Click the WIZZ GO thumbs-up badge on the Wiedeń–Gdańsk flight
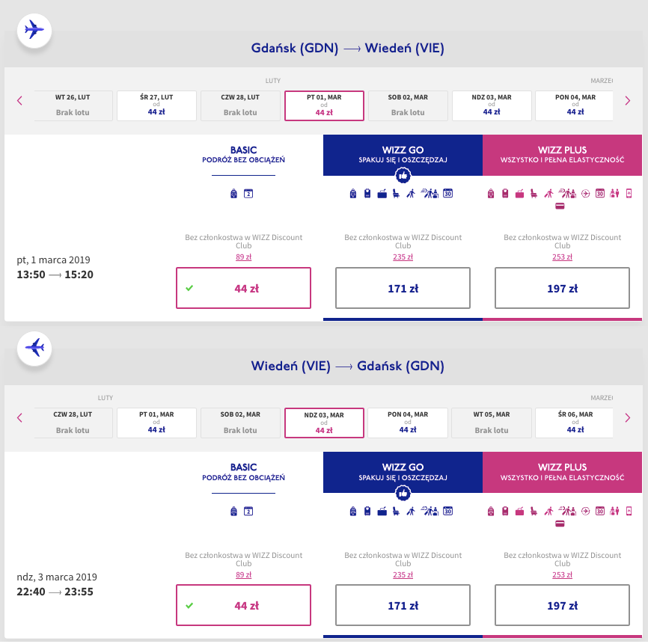Viewport: 648px width, 644px height. pos(403,493)
